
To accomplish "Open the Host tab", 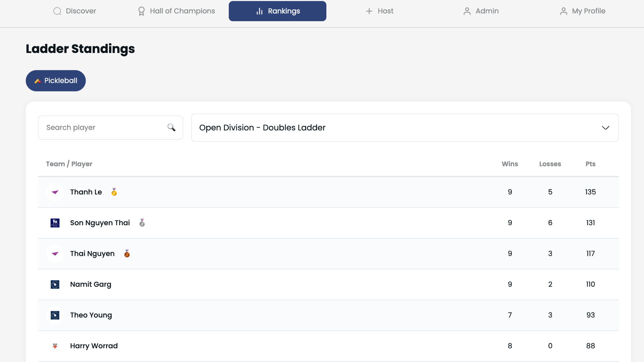I will pyautogui.click(x=379, y=11).
